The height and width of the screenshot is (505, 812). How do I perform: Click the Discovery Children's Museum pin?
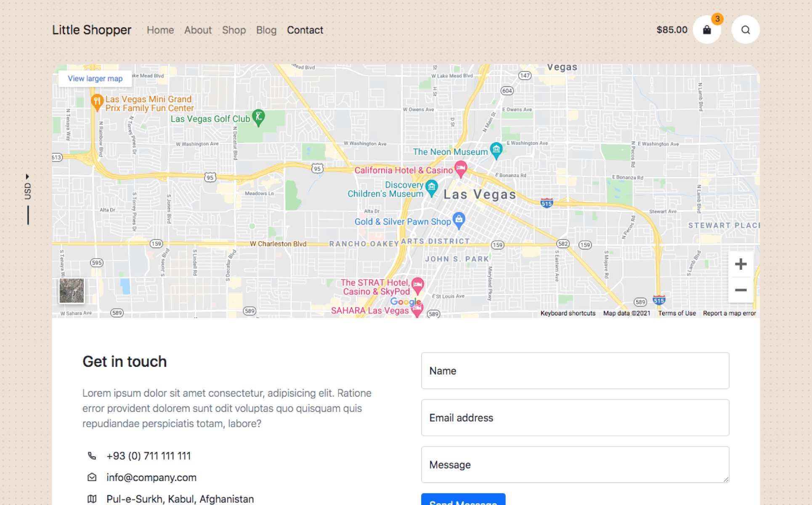coord(431,187)
